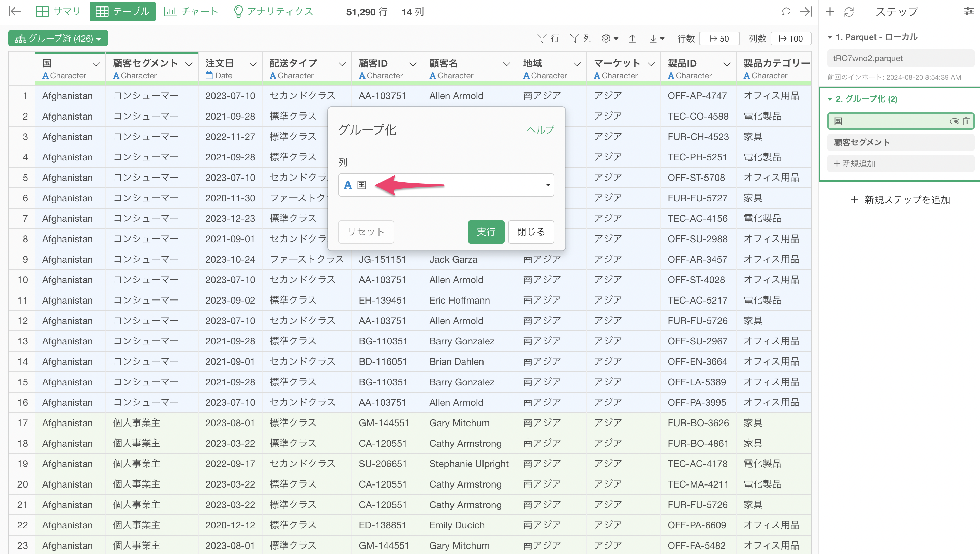Viewport: 980px width, 554px height.
Task: Switch to the テーブル tab
Action: click(123, 12)
